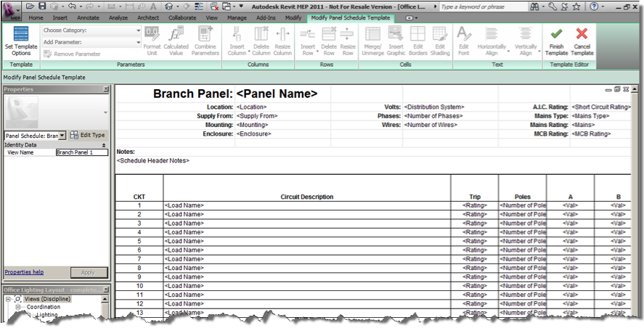Collapse the Views (Discipline) tree node

[8, 299]
